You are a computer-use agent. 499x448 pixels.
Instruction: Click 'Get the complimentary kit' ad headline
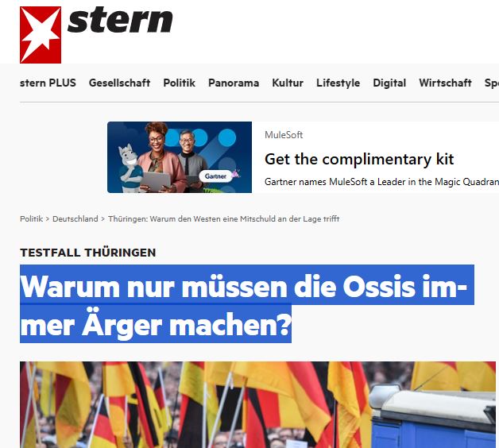359,159
